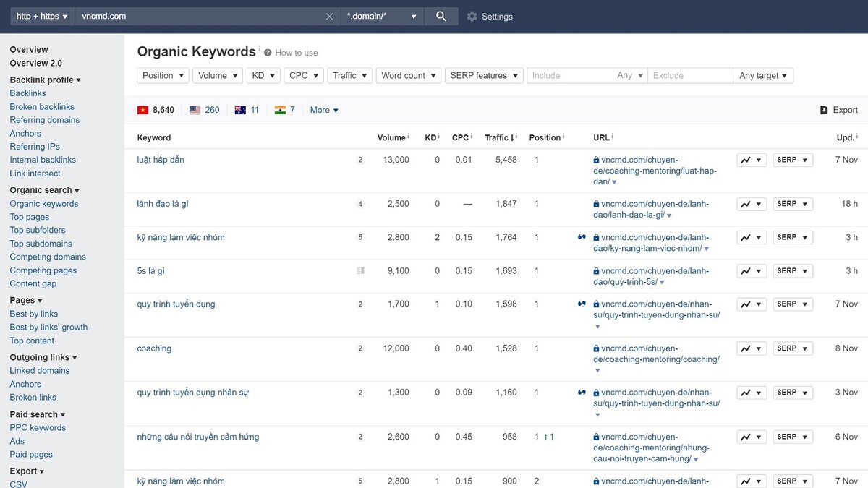Click the search magnifier button
The width and height of the screenshot is (868, 488).
[441, 16]
